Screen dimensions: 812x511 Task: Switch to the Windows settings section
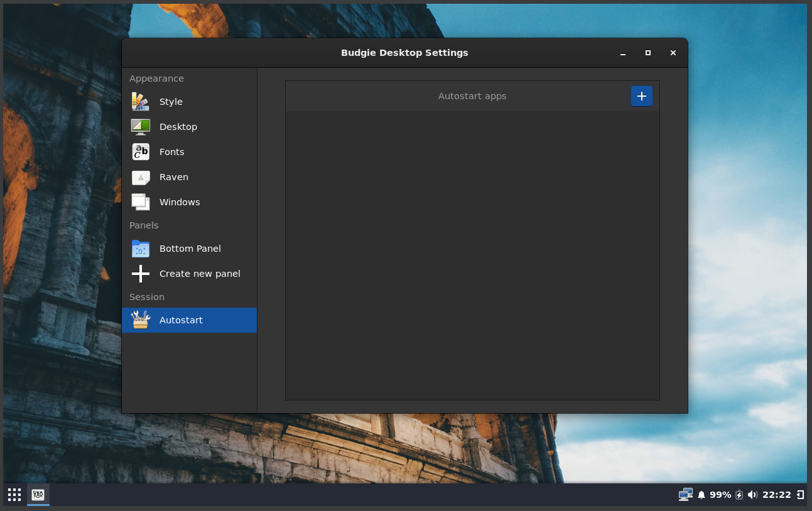[x=180, y=202]
